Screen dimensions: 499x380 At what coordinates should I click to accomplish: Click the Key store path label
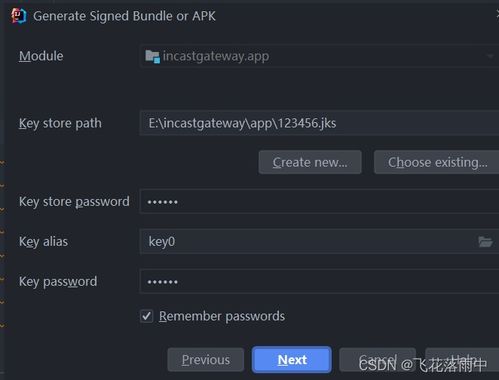(60, 123)
